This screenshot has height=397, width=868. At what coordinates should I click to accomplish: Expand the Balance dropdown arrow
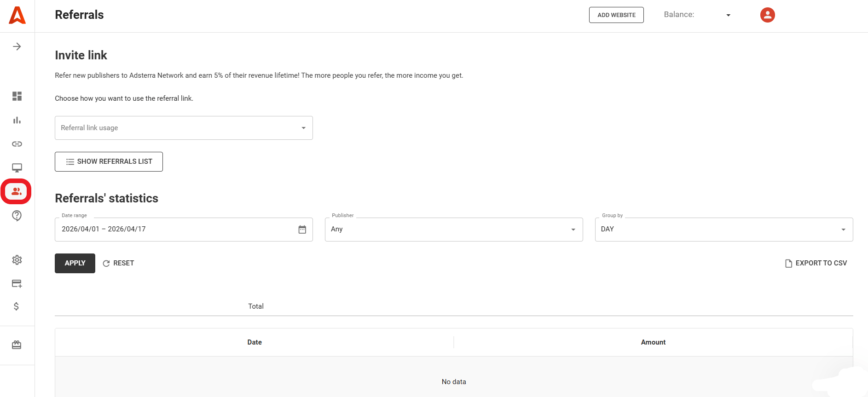tap(728, 15)
